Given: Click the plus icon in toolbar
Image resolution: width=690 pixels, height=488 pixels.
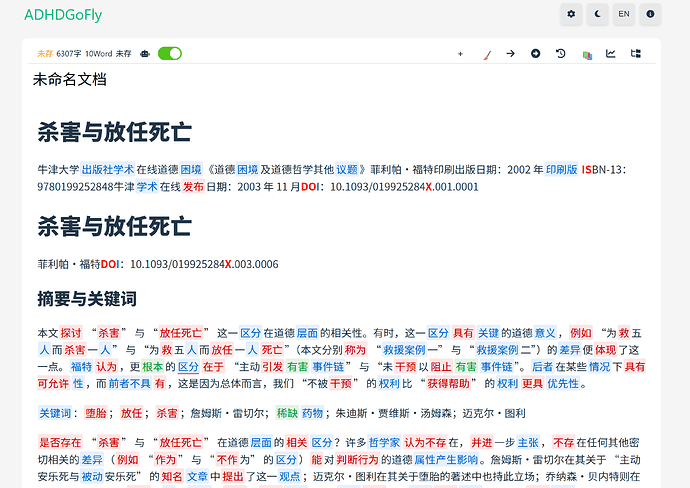Looking at the screenshot, I should pos(460,54).
